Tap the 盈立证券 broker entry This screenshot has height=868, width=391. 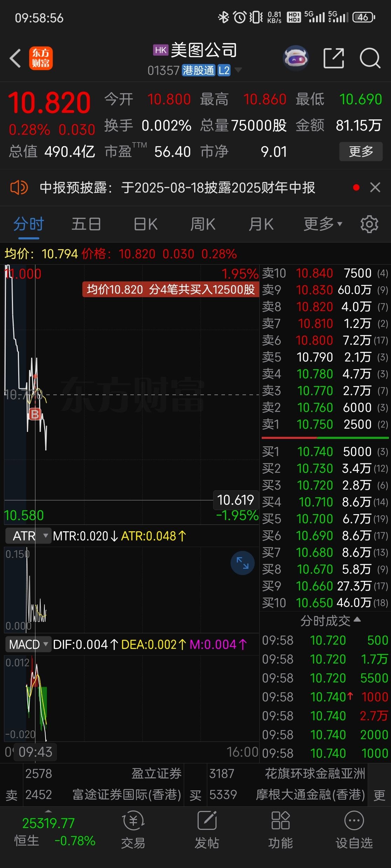pyautogui.click(x=103, y=773)
